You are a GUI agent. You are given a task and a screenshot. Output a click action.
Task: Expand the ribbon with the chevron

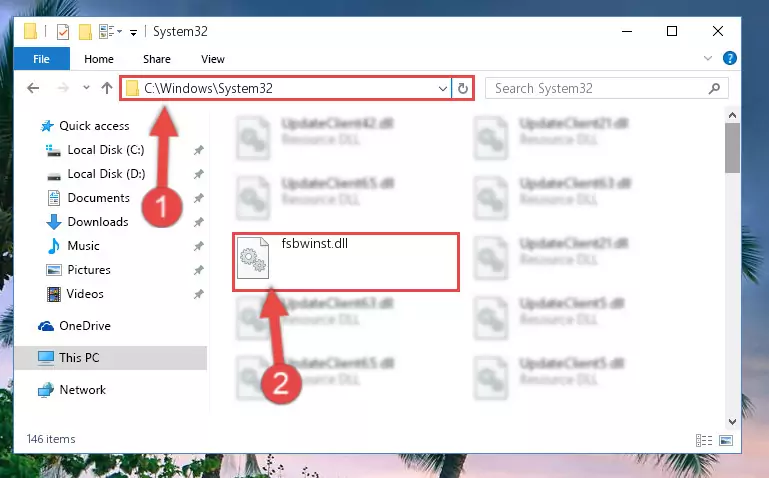coord(708,58)
